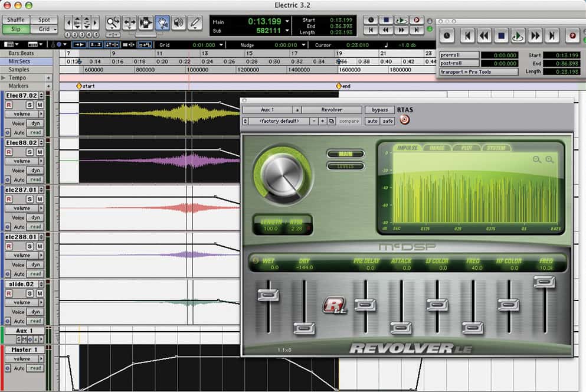Image resolution: width=586 pixels, height=392 pixels.
Task: Select the Trimmer tool
Action: click(x=129, y=23)
